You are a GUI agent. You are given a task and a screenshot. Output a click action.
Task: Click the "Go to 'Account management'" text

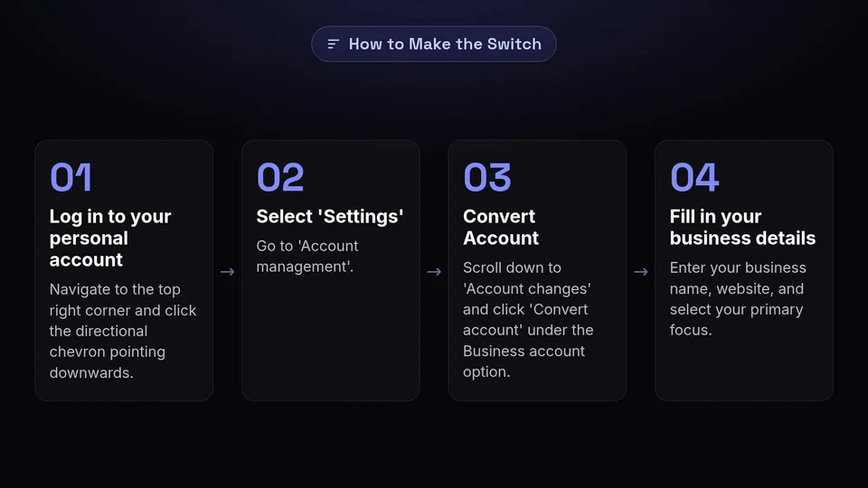click(307, 256)
